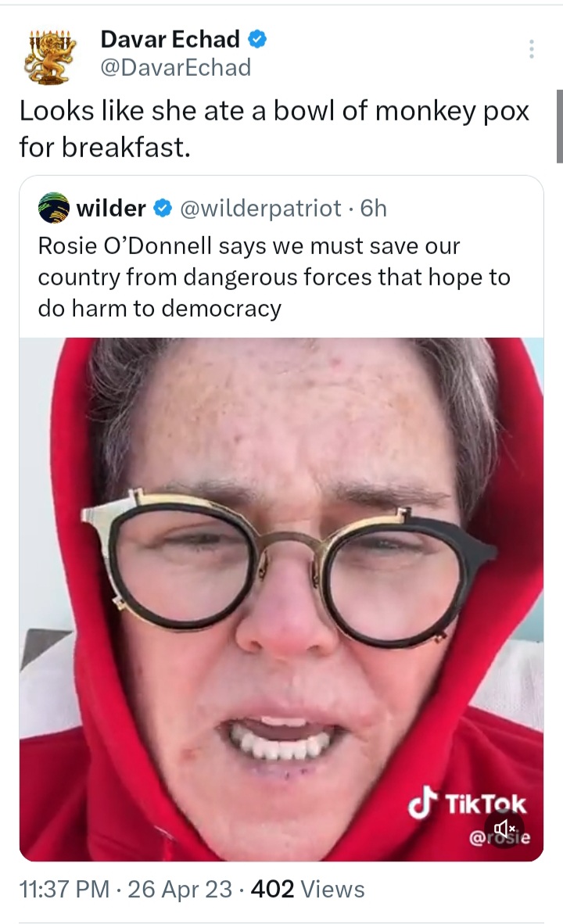Click the @rosie watermark text
563x924 pixels.
(x=500, y=837)
